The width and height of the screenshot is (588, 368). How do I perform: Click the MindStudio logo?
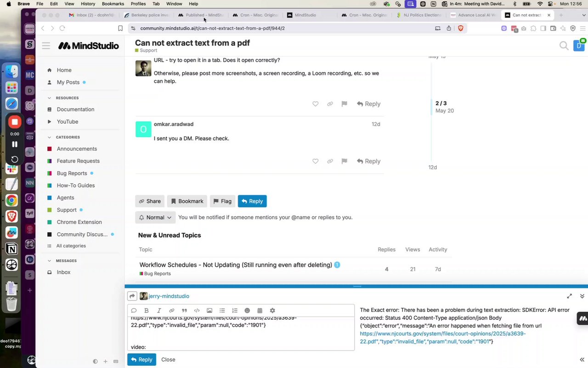tap(88, 46)
